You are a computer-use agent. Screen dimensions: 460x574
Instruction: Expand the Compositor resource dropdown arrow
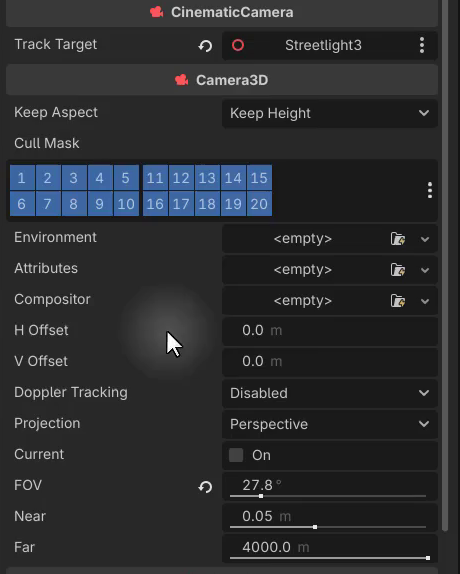point(425,301)
